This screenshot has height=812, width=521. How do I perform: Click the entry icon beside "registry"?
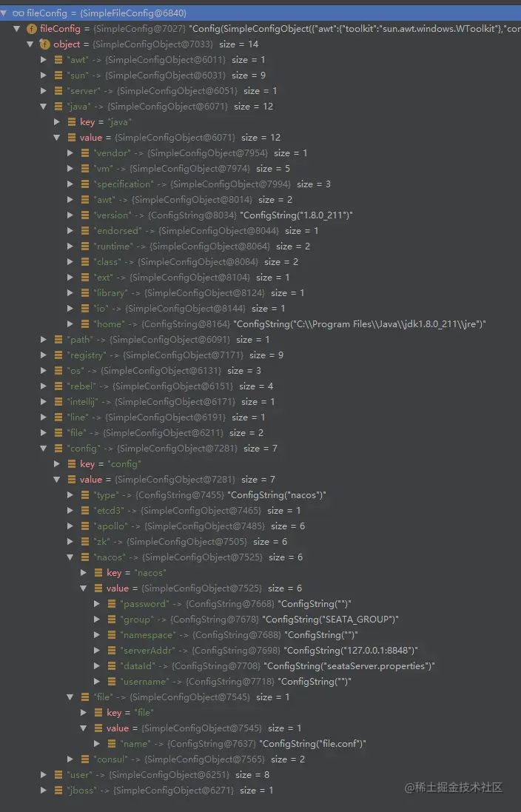click(x=58, y=355)
